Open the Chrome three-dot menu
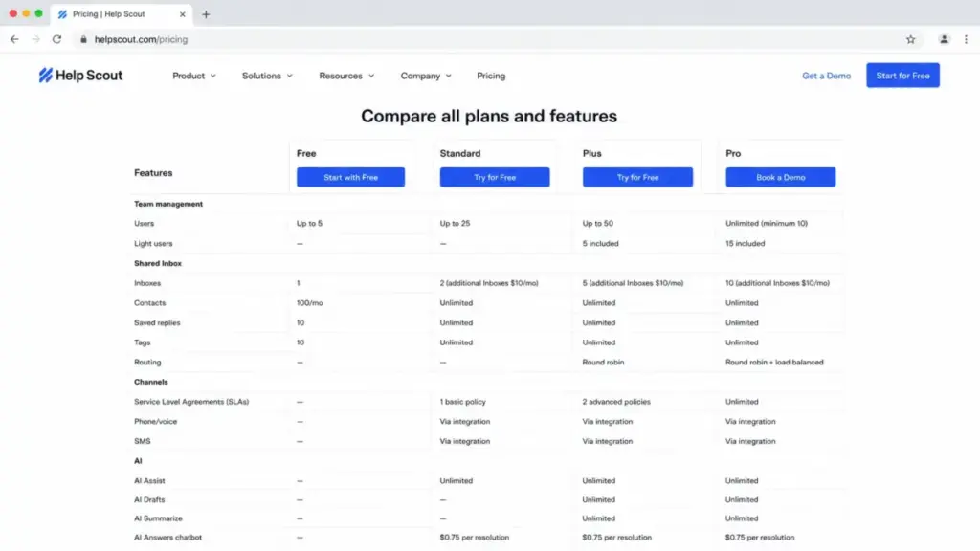This screenshot has width=980, height=551. pyautogui.click(x=966, y=39)
